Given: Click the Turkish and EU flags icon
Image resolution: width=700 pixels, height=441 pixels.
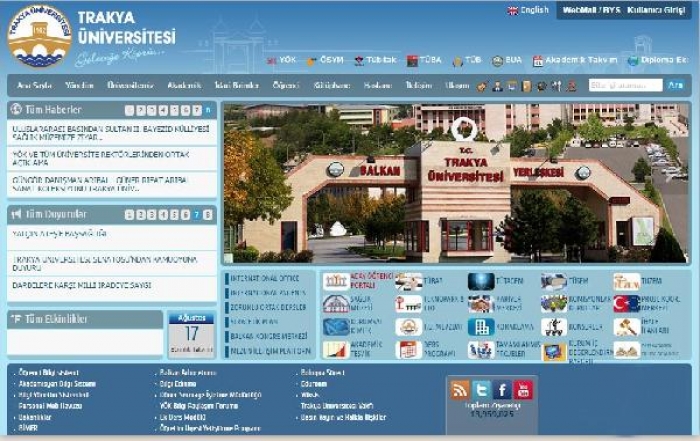Looking at the screenshot, I should pos(627,304).
